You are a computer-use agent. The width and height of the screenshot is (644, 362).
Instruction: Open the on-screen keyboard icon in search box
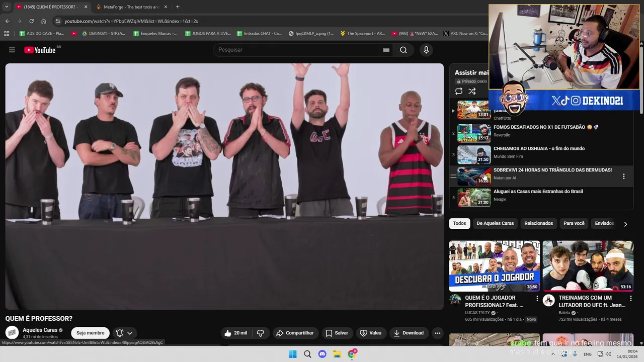(386, 50)
